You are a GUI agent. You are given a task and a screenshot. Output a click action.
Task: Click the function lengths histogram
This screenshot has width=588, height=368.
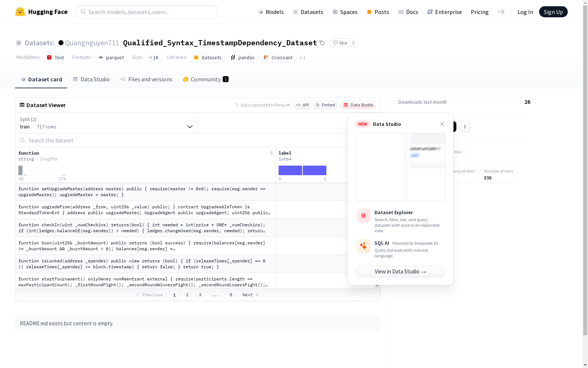click(42, 170)
